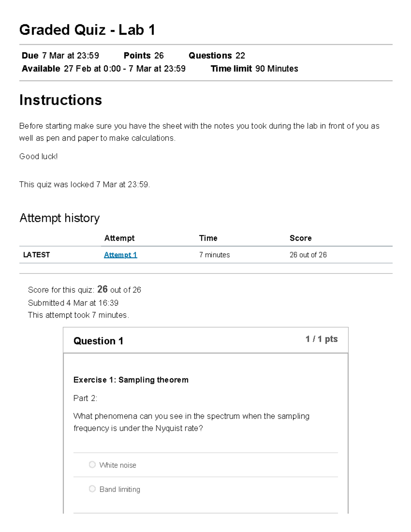Choose an answer option under Question 1
Screen dimensions: 411x532
[x=92, y=465]
